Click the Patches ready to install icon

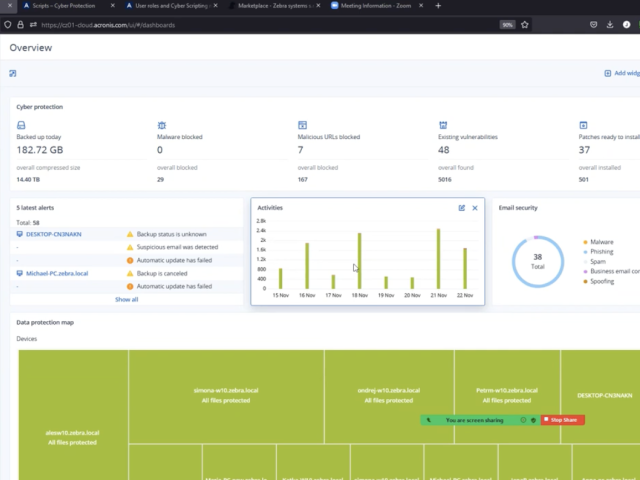[583, 125]
